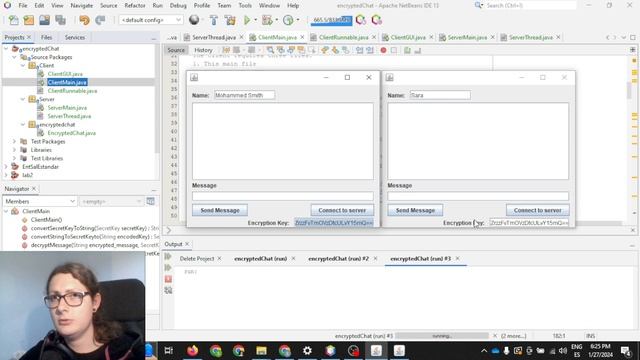Image resolution: width=640 pixels, height=360 pixels.
Task: Click the Profile Project icon
Action: [288, 20]
